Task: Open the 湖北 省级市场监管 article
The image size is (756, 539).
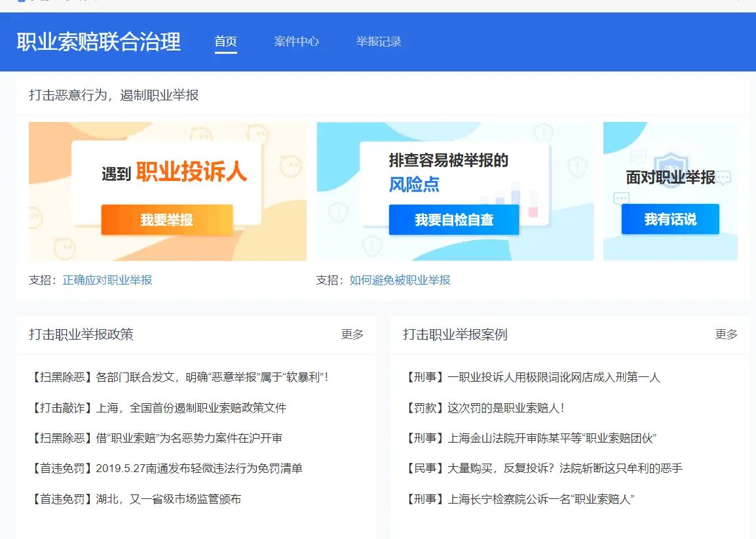Action: 136,499
